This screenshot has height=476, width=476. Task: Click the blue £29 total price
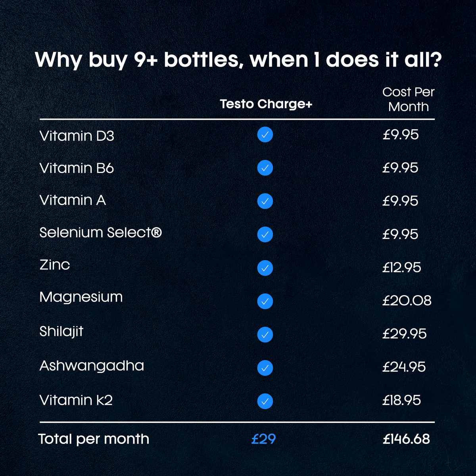point(263,439)
